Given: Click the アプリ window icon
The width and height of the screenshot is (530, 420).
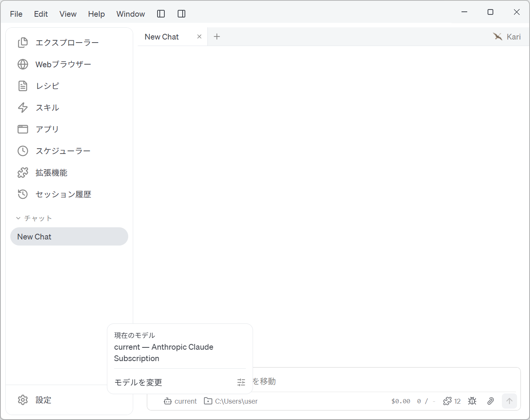Looking at the screenshot, I should click(23, 129).
